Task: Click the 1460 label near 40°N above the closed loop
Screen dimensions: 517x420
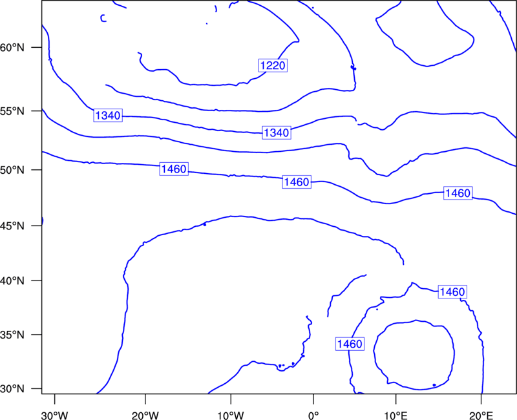Action: click(452, 292)
